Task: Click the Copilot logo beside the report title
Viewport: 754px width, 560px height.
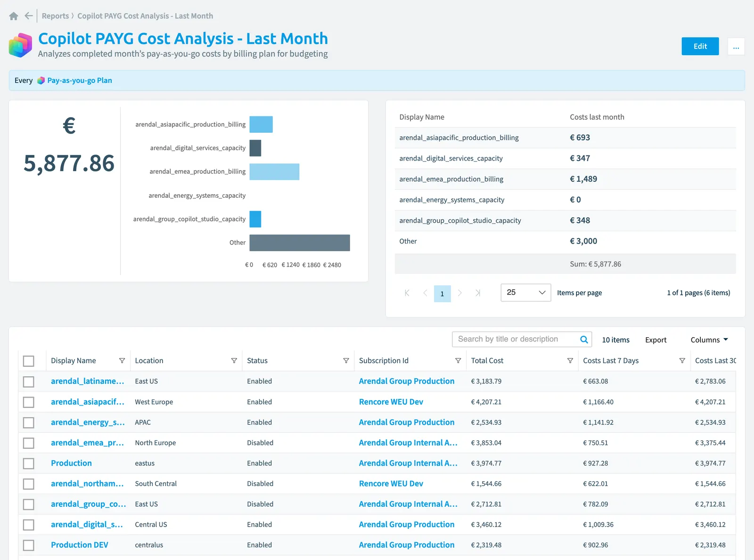Action: tap(20, 45)
